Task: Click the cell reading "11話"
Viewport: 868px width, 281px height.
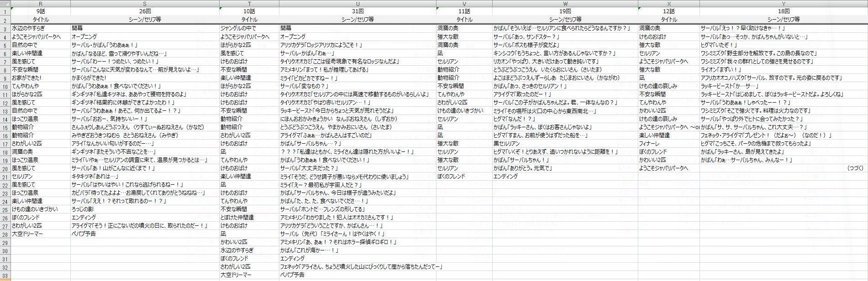Action: coord(464,11)
